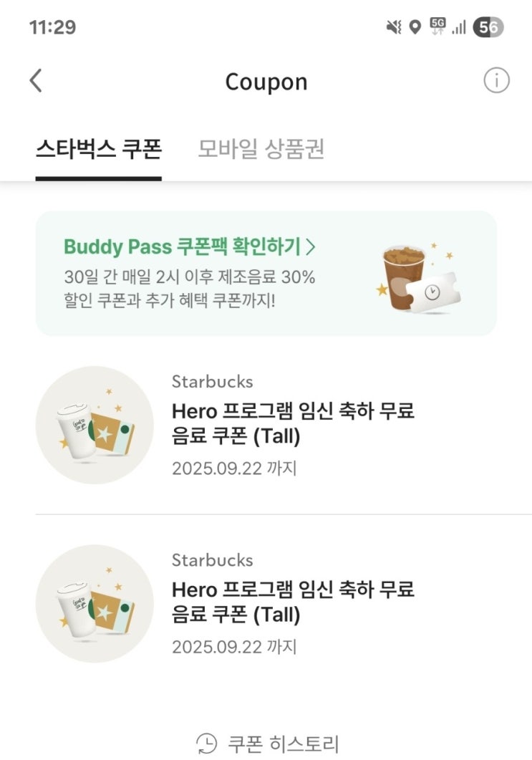The height and width of the screenshot is (760, 532).
Task: Open 쿠폰 히스토리 link
Action: [x=283, y=743]
